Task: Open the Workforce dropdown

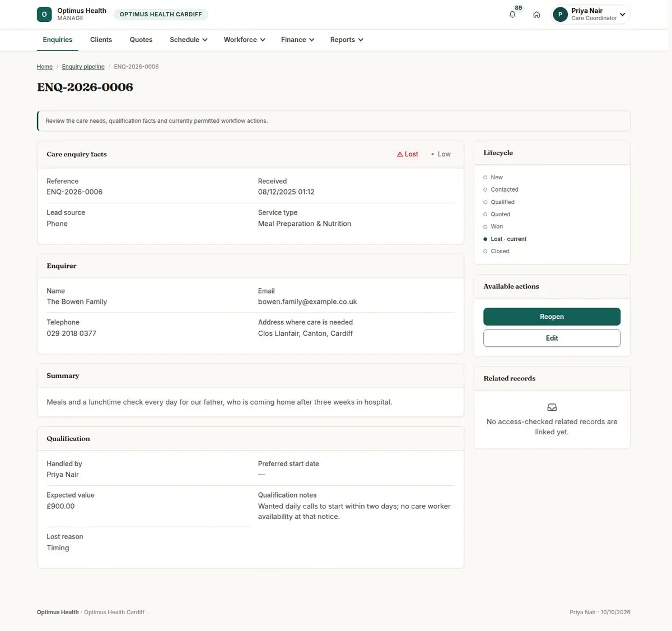Action: [245, 40]
